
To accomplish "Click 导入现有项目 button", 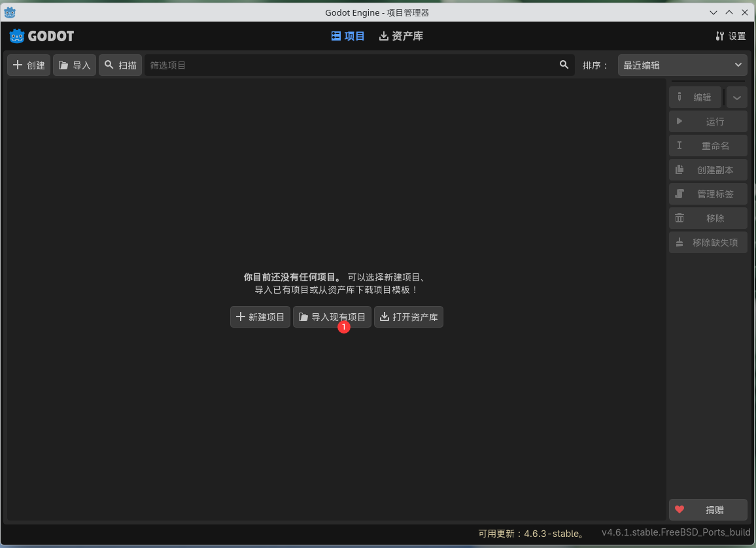I will click(x=332, y=317).
